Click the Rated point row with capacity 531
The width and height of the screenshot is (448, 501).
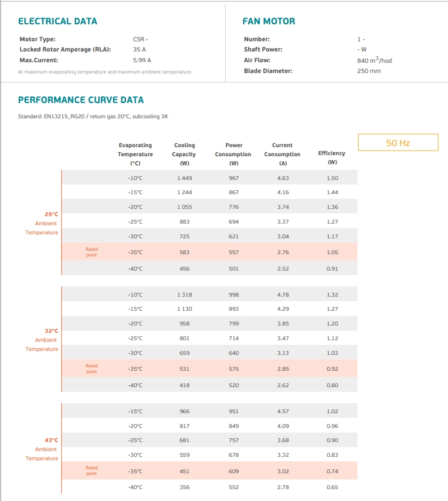click(209, 369)
